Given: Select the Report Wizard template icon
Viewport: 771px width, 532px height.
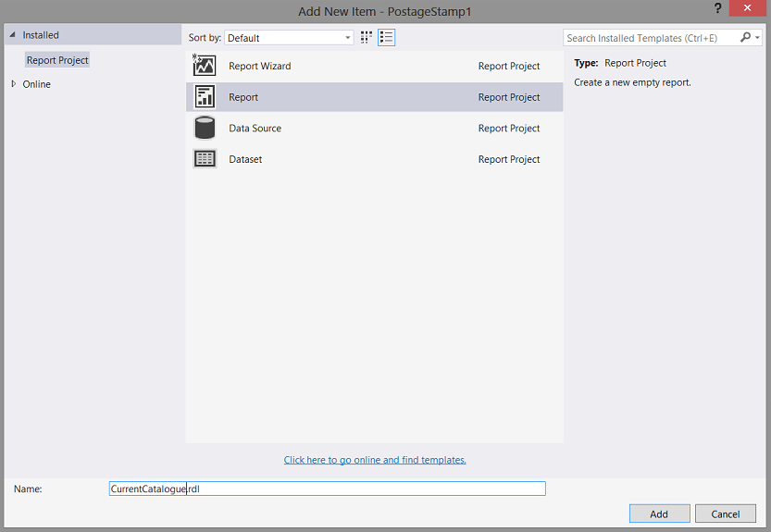Looking at the screenshot, I should click(204, 66).
